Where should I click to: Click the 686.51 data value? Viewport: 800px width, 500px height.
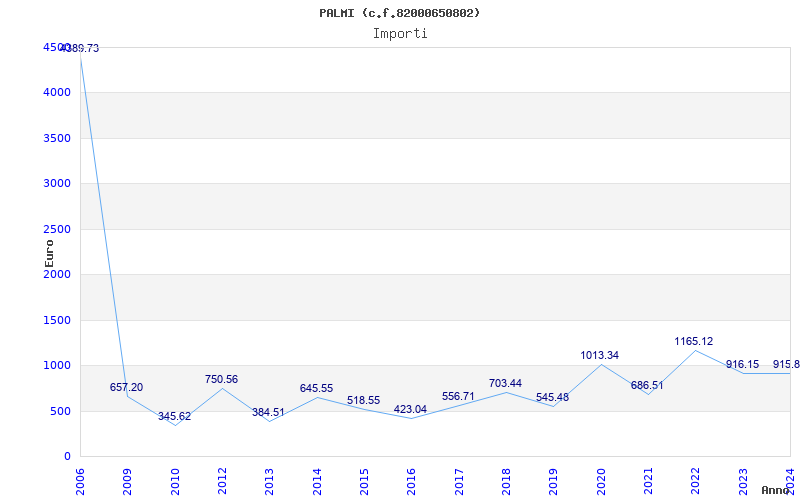tap(647, 386)
